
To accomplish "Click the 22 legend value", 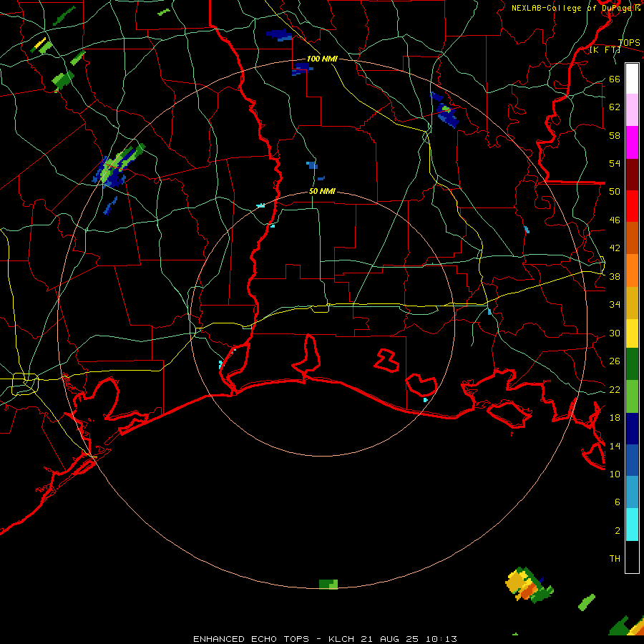I will (615, 389).
